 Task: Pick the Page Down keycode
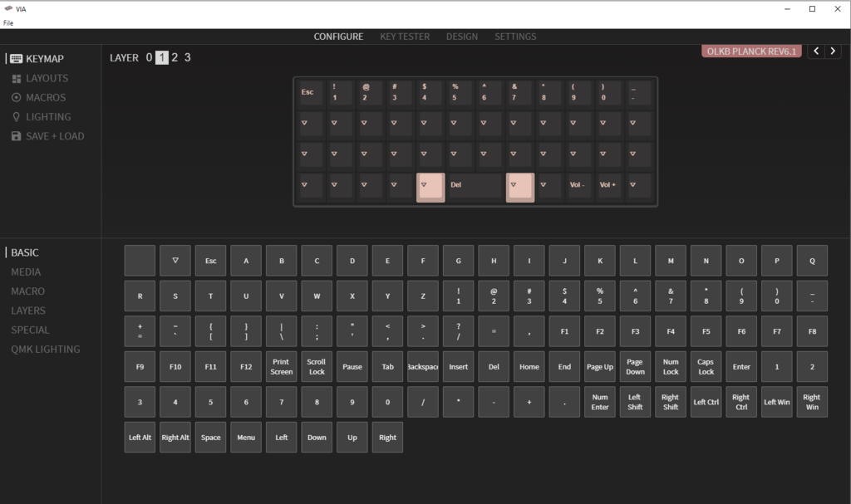[x=635, y=367]
